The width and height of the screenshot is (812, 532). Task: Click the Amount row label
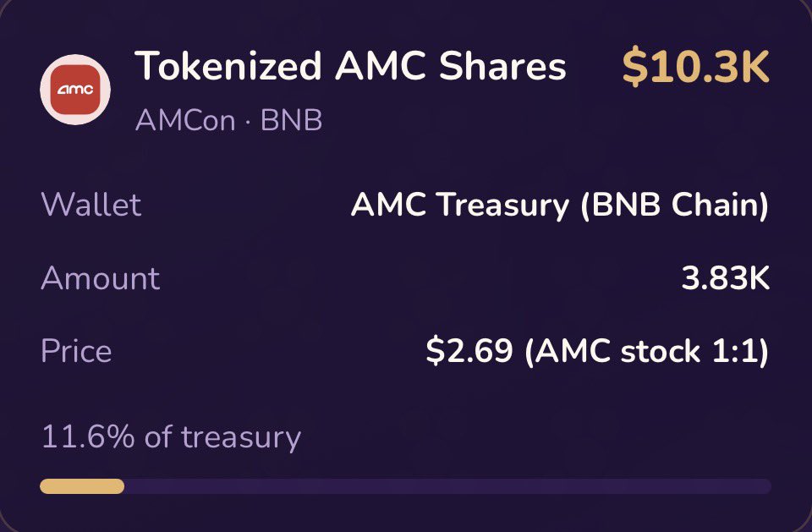tap(101, 278)
